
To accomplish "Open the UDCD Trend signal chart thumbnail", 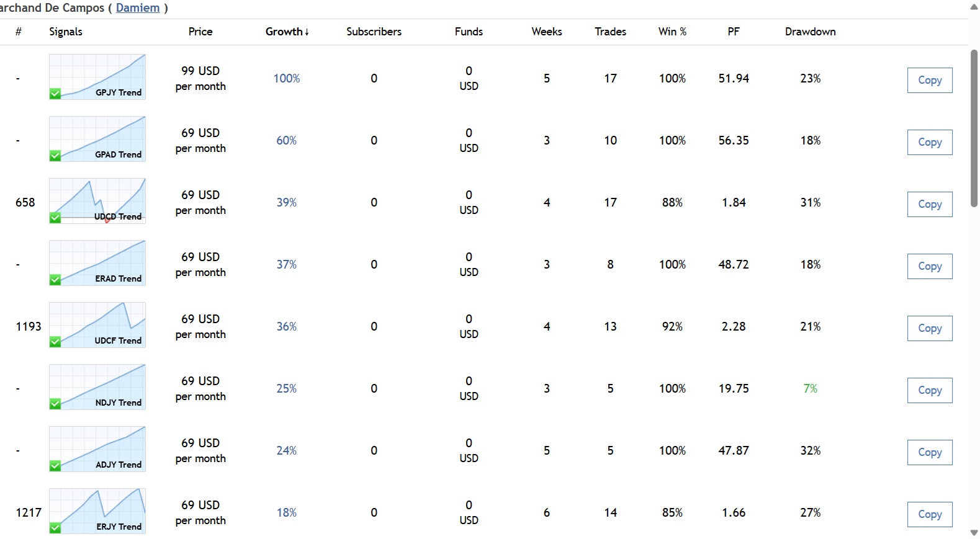I will (97, 200).
